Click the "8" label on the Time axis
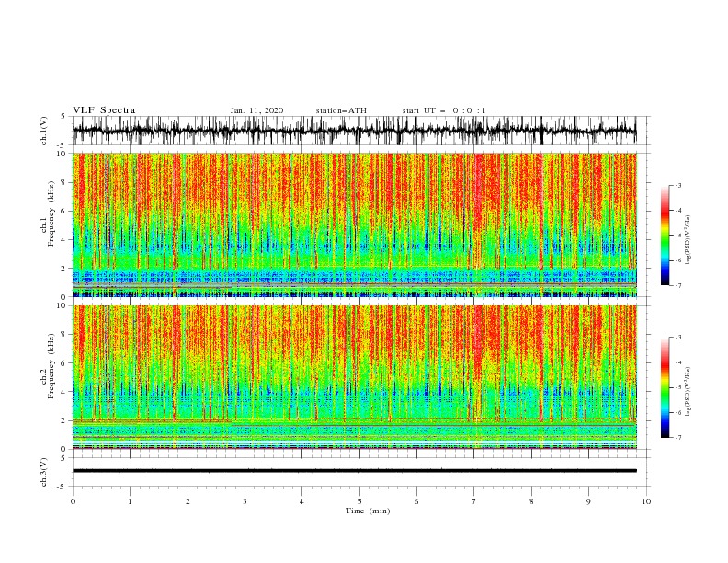This screenshot has width=728, height=563. point(531,501)
